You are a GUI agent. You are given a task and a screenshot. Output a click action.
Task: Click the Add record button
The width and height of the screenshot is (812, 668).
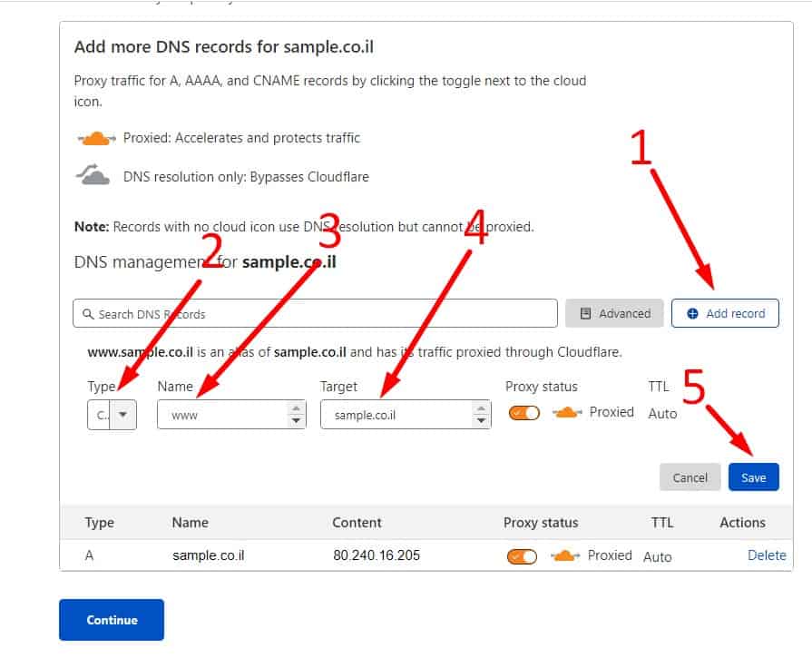click(x=725, y=313)
